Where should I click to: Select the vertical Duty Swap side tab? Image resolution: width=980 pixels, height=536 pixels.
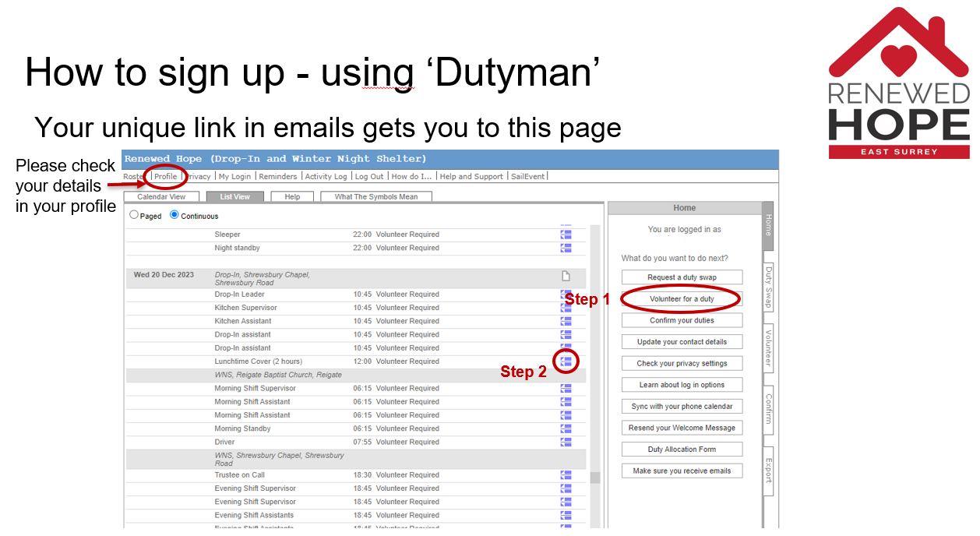pyautogui.click(x=768, y=287)
